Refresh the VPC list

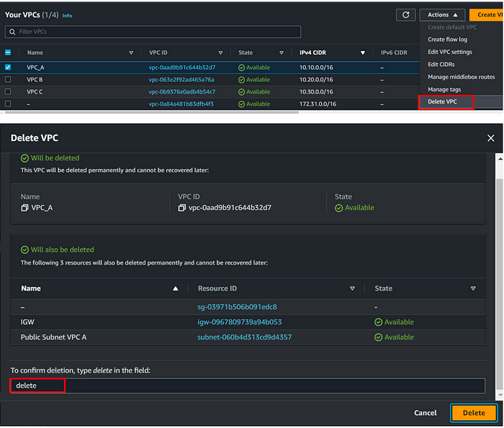point(405,15)
